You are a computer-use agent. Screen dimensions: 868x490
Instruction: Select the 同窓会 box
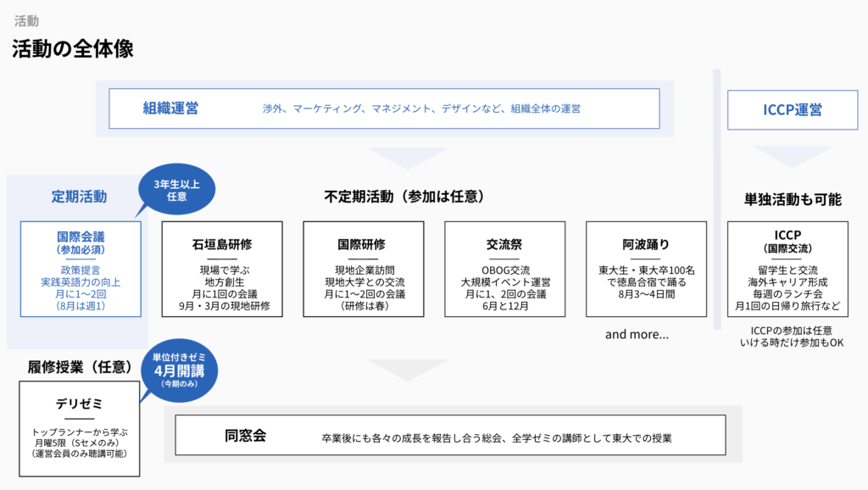point(450,436)
